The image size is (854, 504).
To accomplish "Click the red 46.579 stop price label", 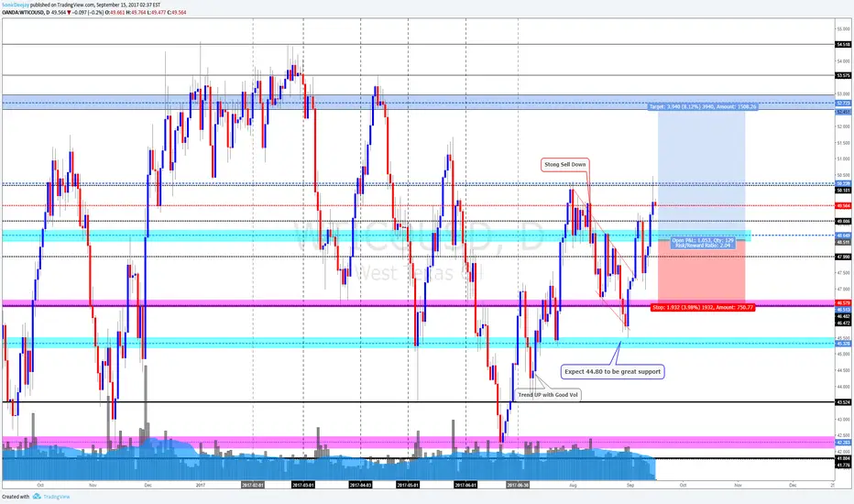I will pyautogui.click(x=843, y=302).
